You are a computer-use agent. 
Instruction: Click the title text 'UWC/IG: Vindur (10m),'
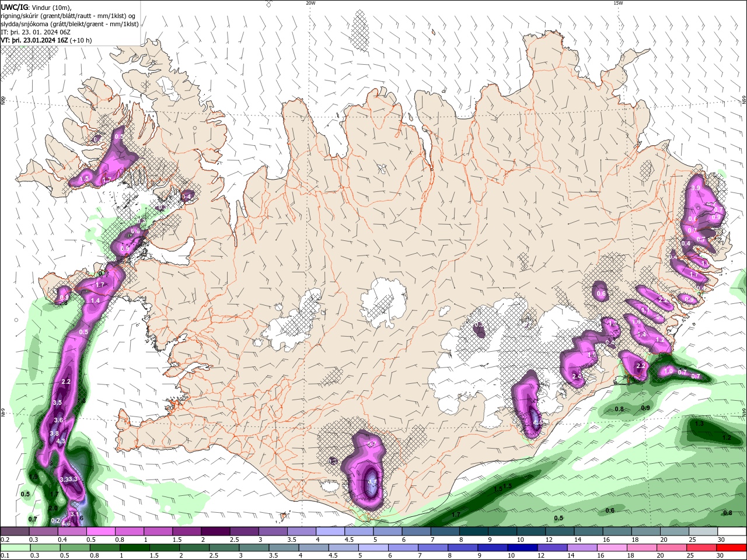point(36,7)
